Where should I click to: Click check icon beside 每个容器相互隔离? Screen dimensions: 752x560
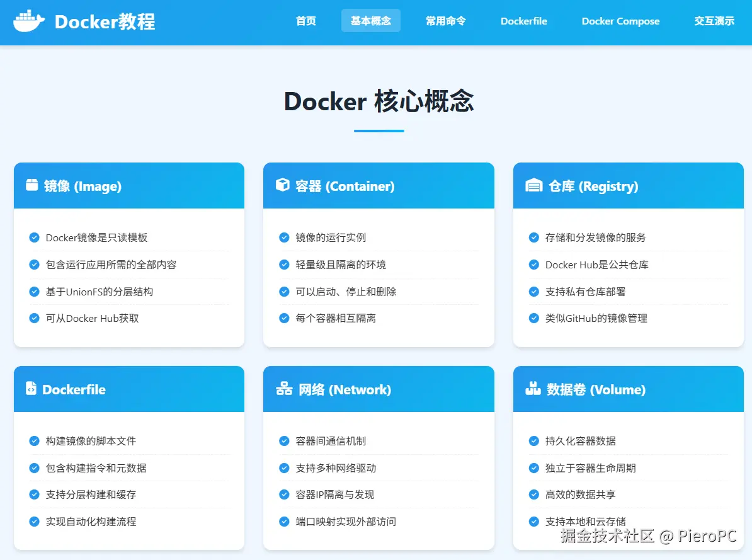(x=285, y=318)
